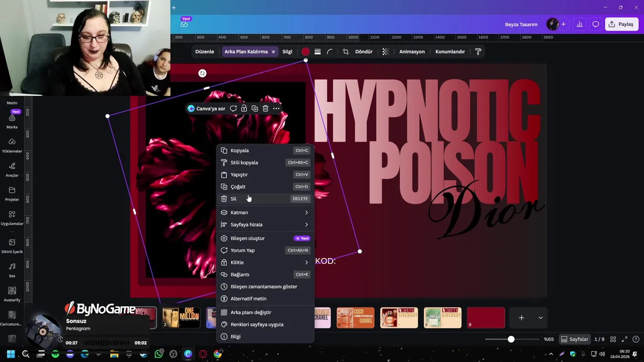Click the Animasyon button
This screenshot has height=362, width=644.
(x=412, y=52)
